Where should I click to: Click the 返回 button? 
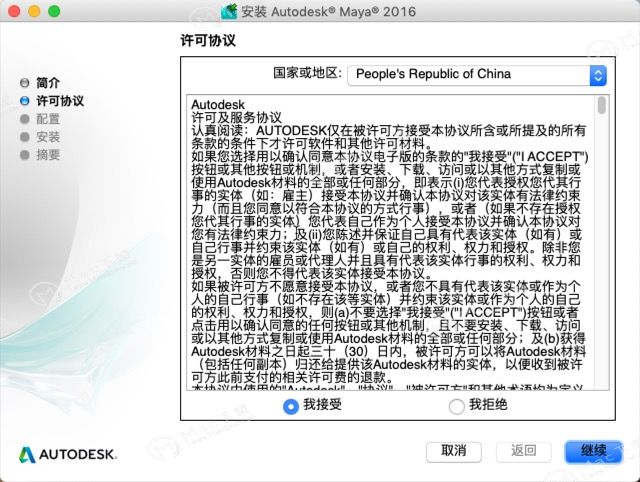click(524, 452)
